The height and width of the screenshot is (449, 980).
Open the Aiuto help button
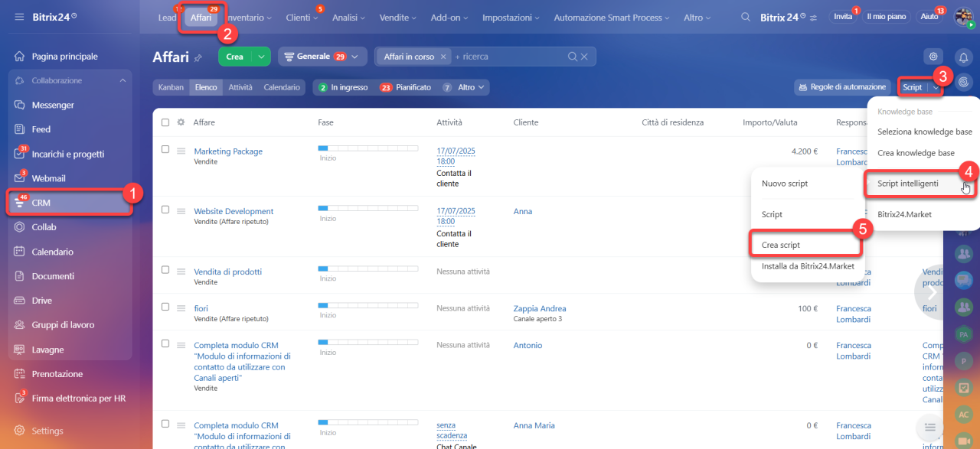tap(928, 17)
